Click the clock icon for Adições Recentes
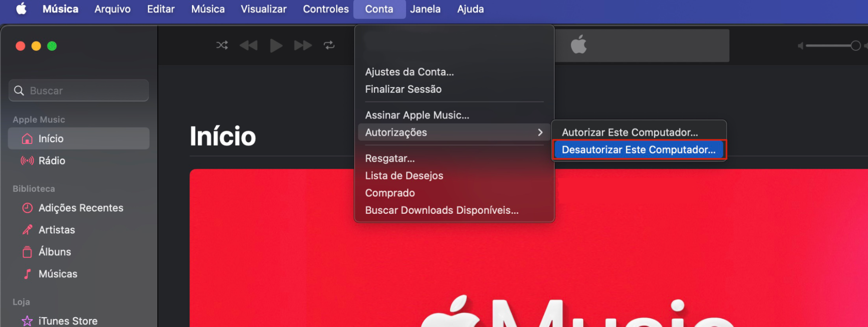The image size is (868, 327). 27,208
